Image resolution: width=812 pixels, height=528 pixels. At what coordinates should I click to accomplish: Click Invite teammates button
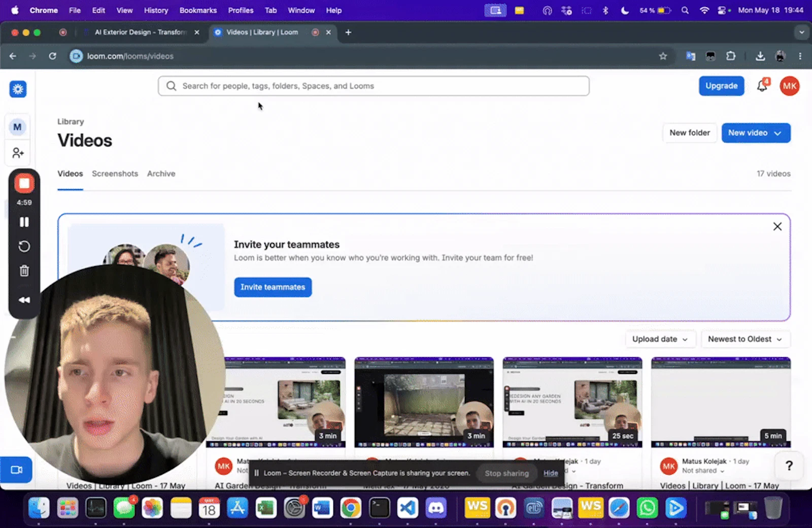point(273,287)
